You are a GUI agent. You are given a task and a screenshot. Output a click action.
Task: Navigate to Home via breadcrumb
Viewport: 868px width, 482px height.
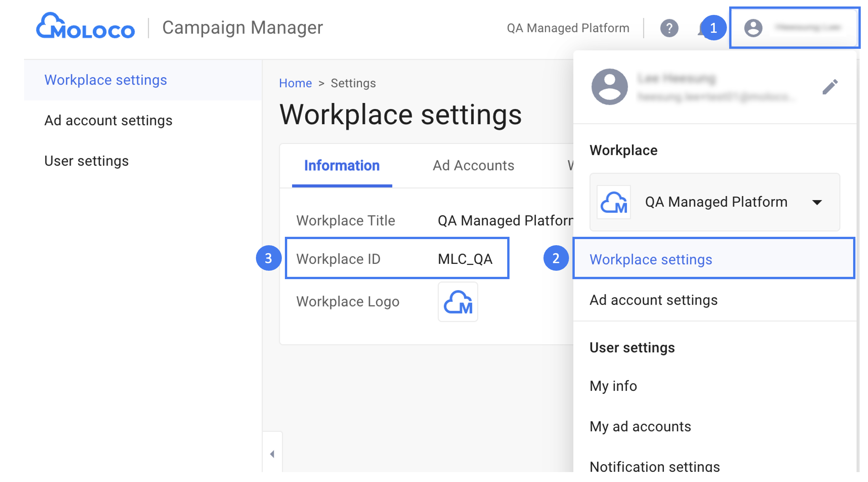tap(295, 83)
